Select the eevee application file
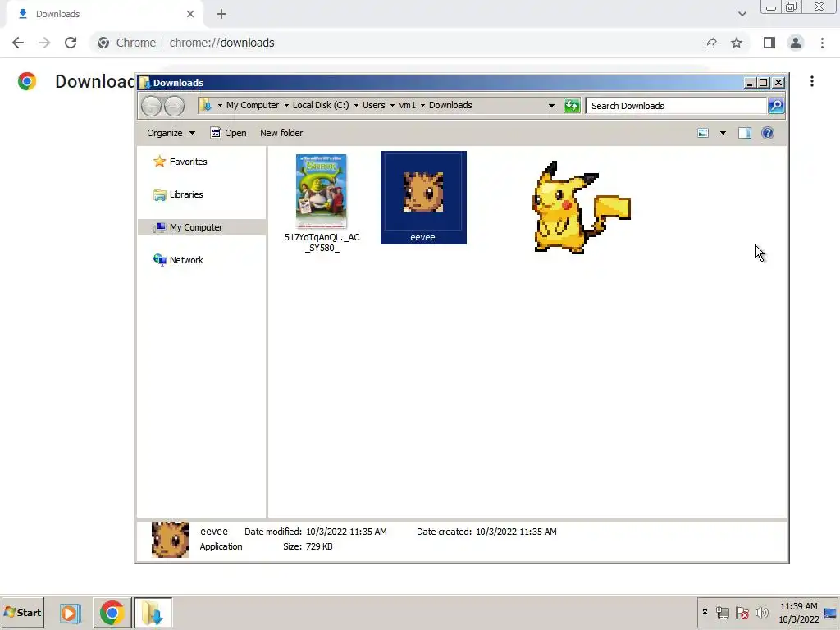This screenshot has width=840, height=630. click(x=423, y=198)
